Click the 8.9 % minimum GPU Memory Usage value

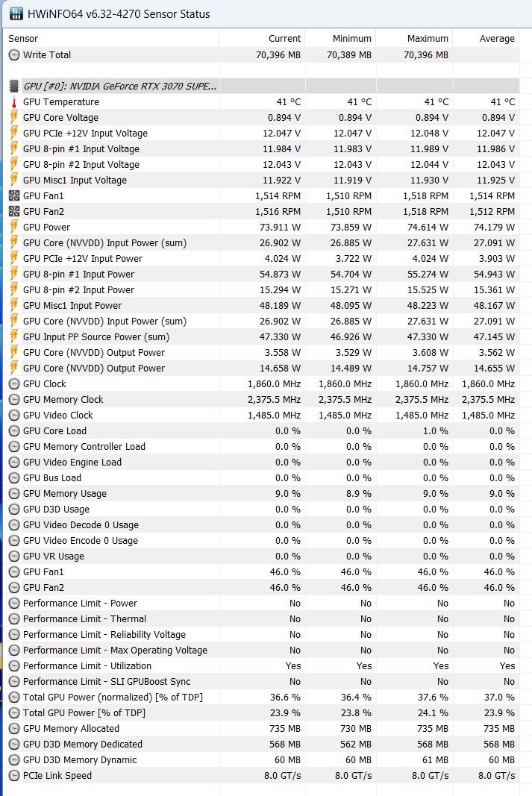[x=359, y=494]
